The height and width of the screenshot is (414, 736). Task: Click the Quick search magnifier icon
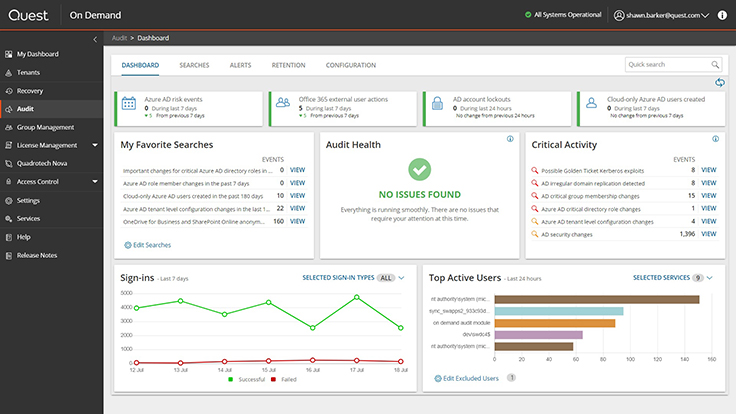715,65
